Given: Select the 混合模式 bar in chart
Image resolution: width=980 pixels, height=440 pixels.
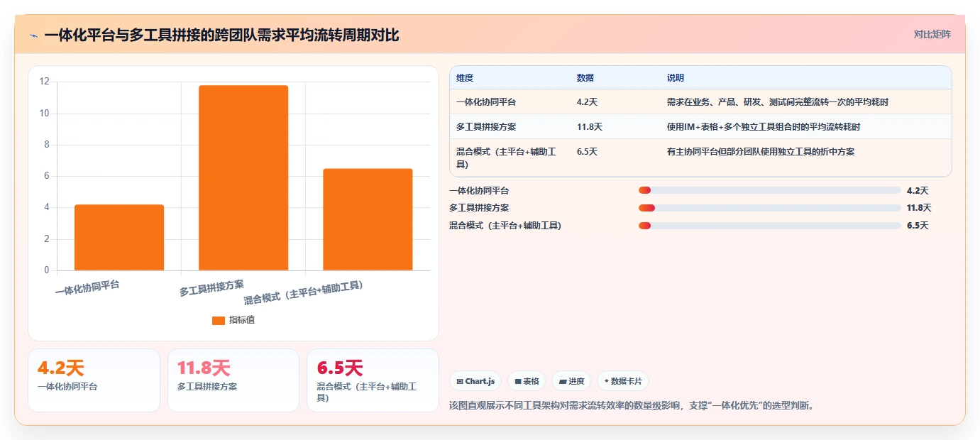Looking at the screenshot, I should [368, 219].
